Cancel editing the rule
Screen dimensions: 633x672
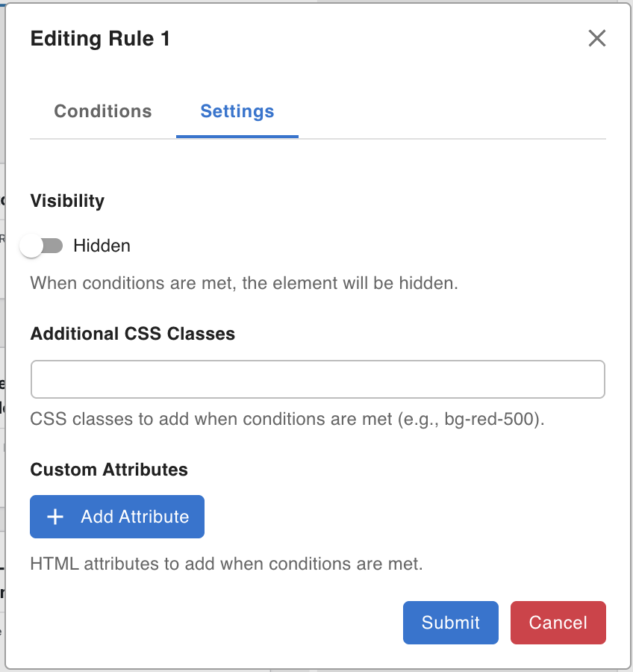click(558, 623)
